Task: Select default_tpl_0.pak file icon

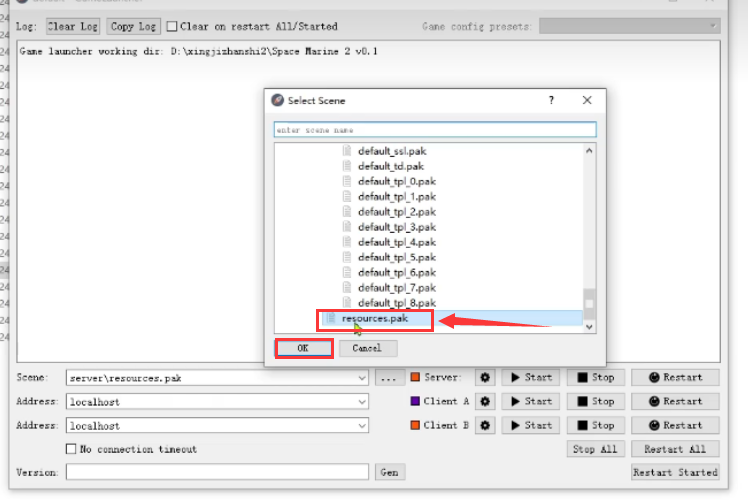Action: pos(348,182)
